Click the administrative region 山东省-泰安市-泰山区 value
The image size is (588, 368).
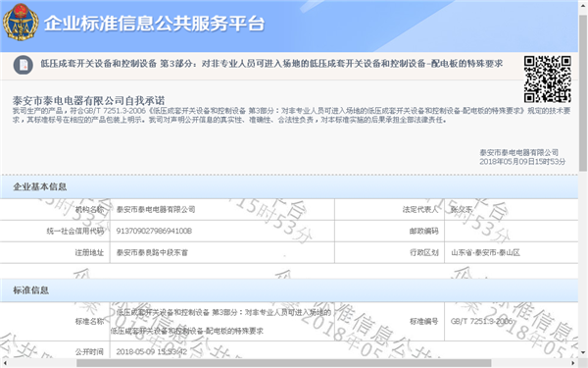point(485,253)
